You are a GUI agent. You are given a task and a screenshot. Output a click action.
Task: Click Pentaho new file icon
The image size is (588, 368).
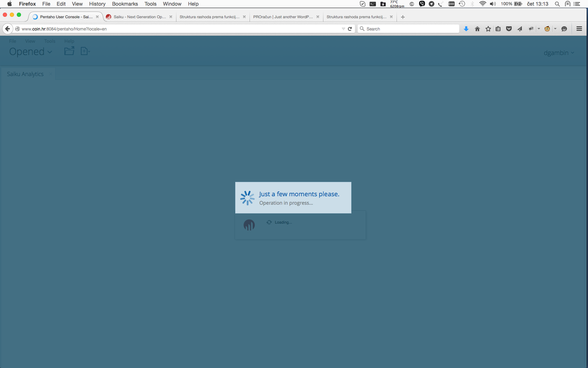85,51
